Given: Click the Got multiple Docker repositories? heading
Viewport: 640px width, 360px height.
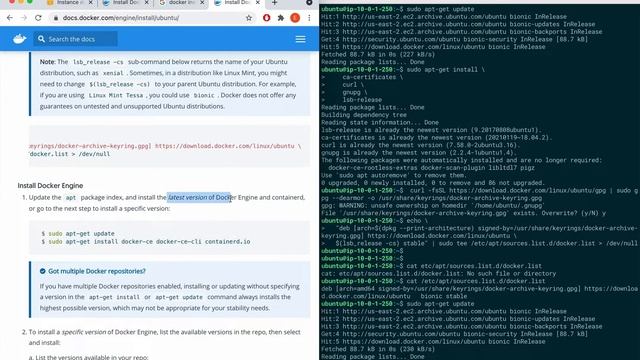Looking at the screenshot, I should coord(97,271).
